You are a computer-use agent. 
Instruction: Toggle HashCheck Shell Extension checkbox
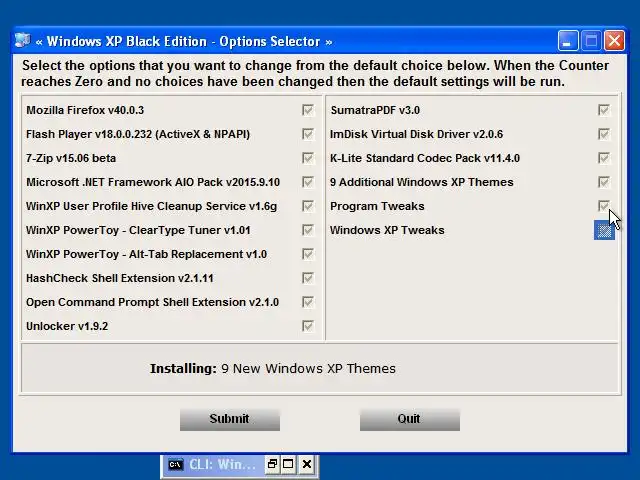click(308, 278)
